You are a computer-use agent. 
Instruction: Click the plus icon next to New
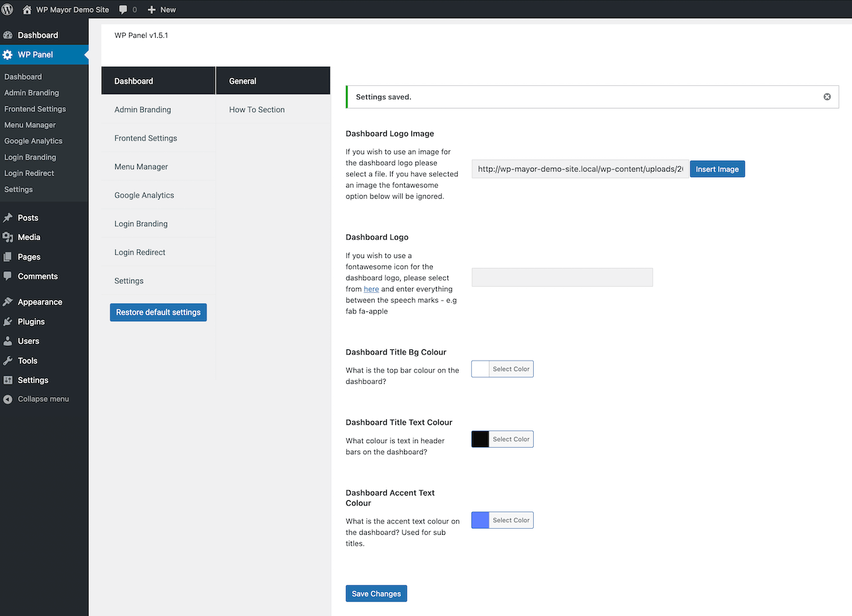(x=152, y=10)
